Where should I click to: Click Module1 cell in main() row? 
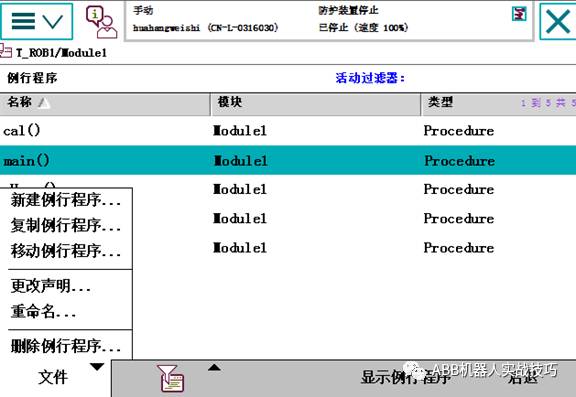tap(240, 161)
